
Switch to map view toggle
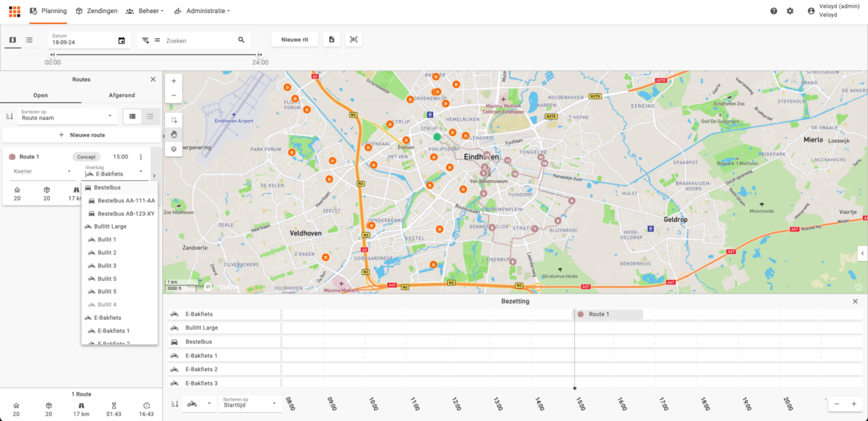13,40
